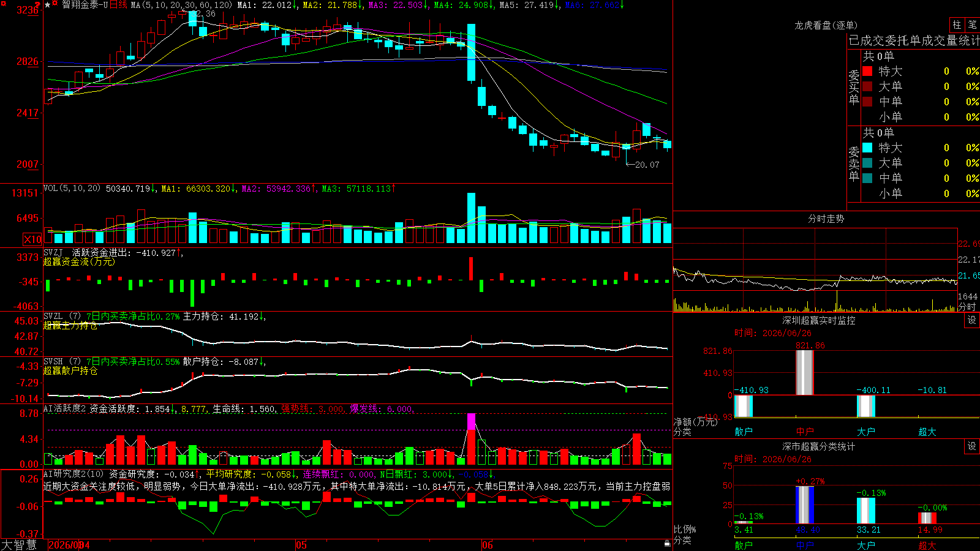980x551 pixels.
Task: Click the 33.21 percentage value for 大户
Action: point(869,530)
